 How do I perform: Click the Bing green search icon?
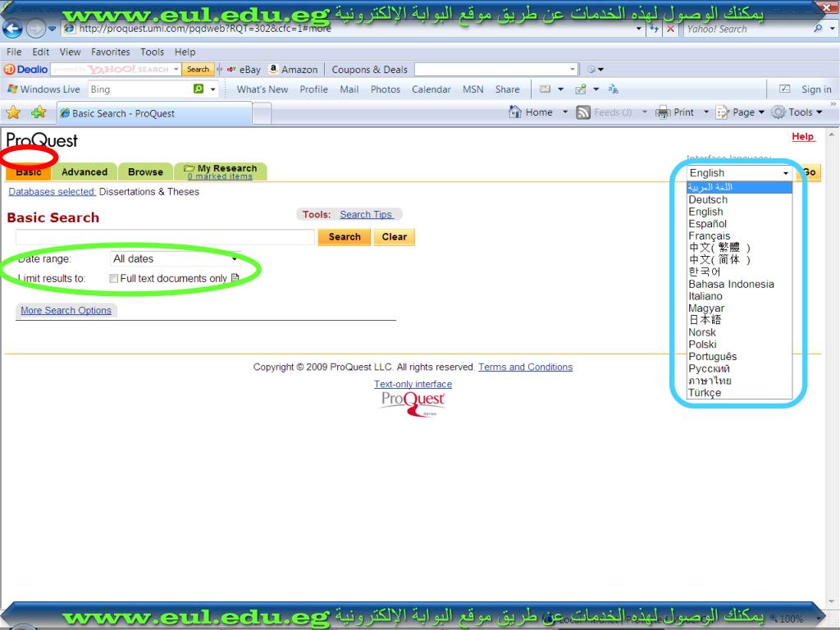point(199,89)
